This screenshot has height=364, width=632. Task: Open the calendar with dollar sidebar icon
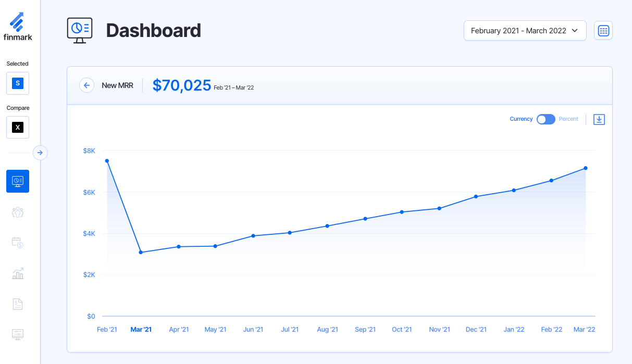tap(18, 243)
